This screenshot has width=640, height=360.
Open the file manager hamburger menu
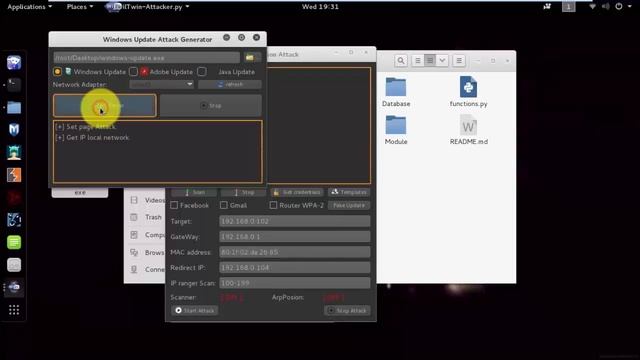point(459,61)
